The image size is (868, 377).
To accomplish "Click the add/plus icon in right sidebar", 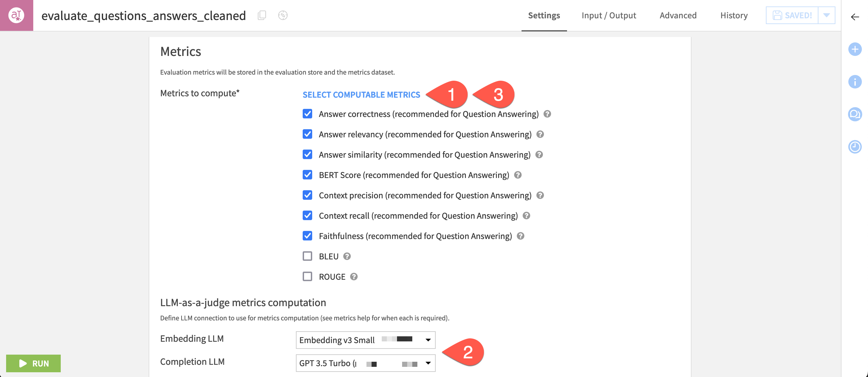I will [x=855, y=50].
